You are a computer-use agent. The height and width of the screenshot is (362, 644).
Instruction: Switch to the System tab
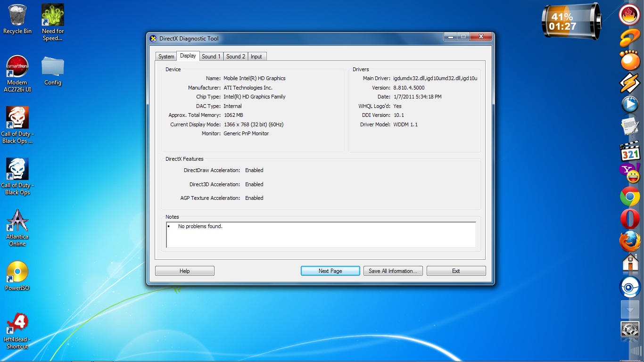166,56
